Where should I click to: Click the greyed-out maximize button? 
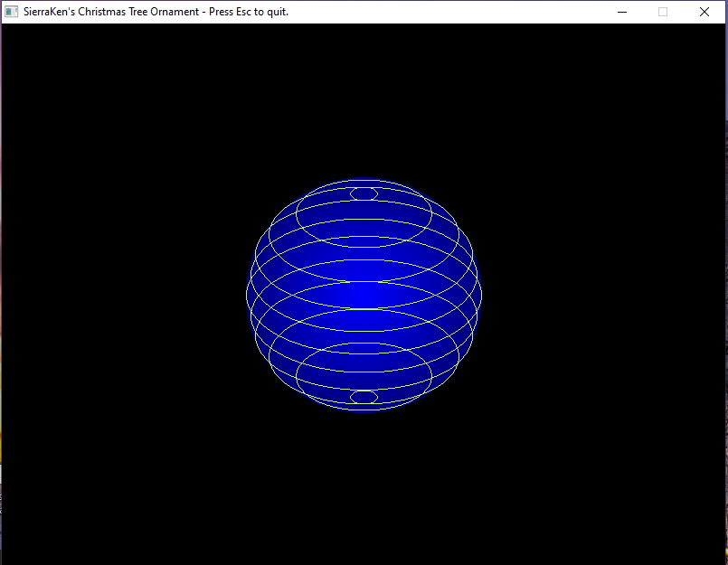click(663, 12)
